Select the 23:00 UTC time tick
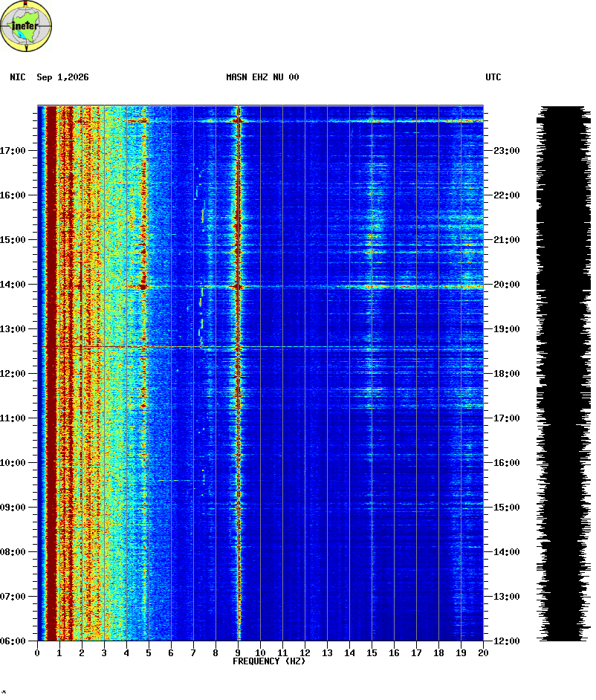596x700 pixels. [507, 151]
